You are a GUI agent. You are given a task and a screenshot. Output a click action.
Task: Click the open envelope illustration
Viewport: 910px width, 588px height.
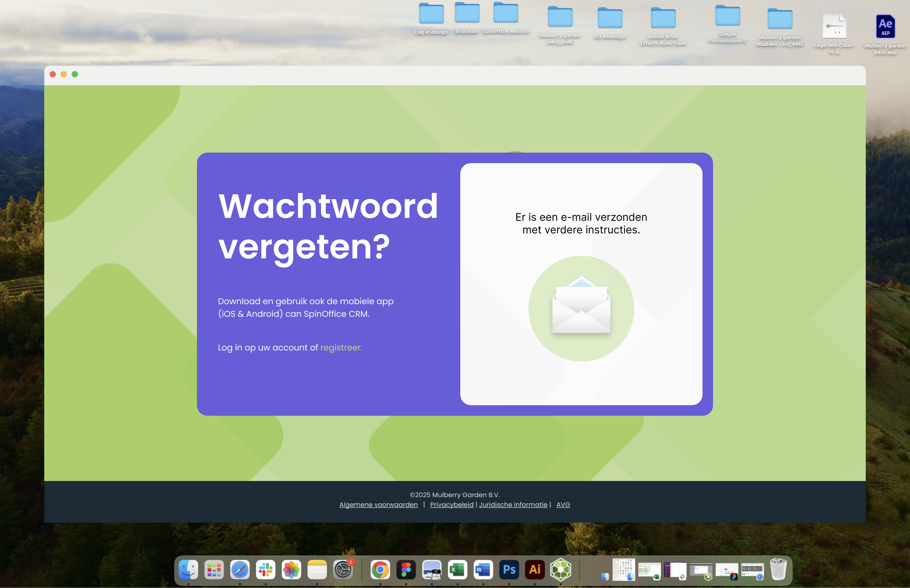[581, 308]
